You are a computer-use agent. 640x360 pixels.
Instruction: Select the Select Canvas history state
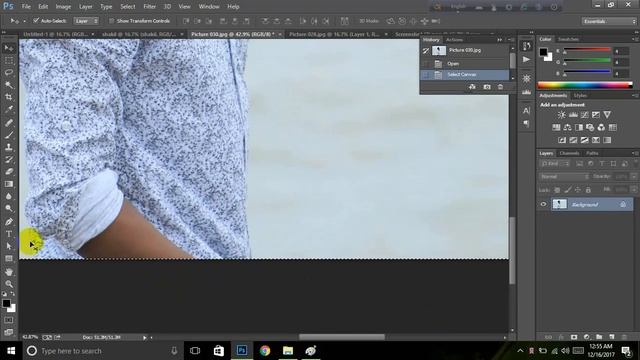[465, 75]
